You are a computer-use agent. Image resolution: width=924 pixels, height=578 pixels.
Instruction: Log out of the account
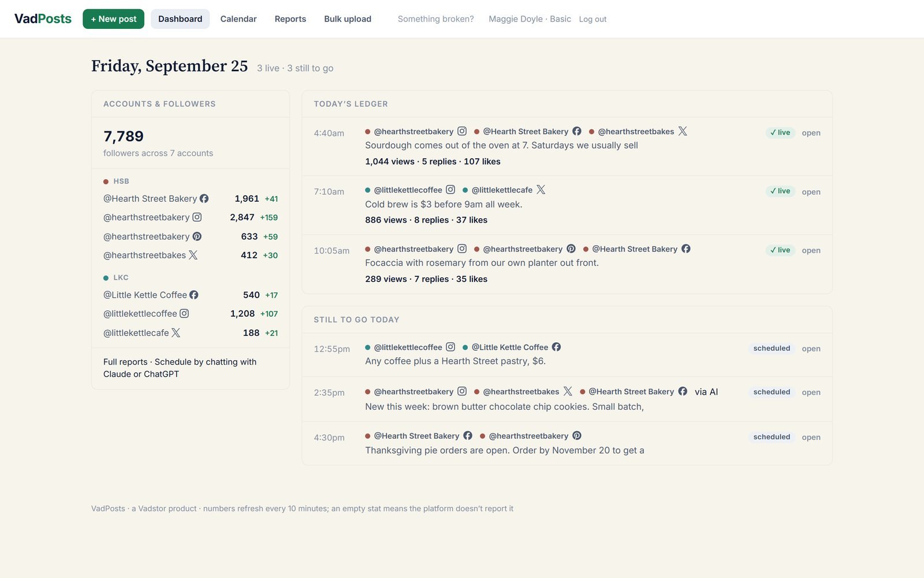point(593,19)
